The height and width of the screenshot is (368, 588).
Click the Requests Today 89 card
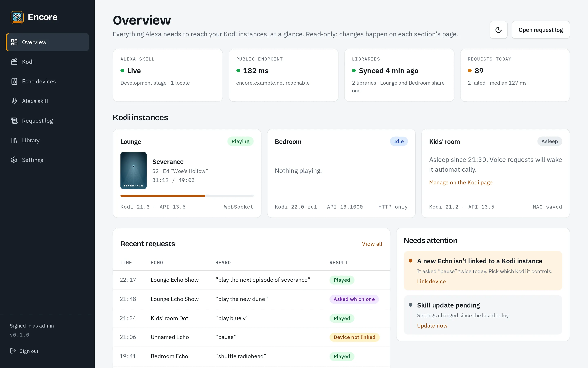point(515,75)
